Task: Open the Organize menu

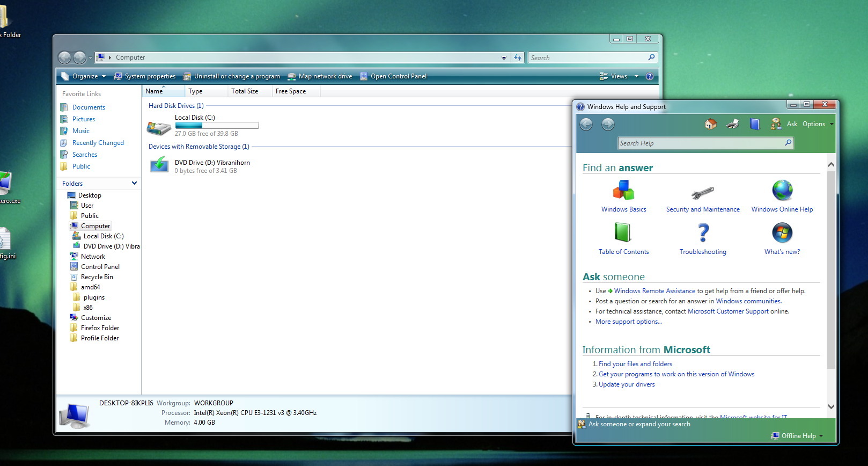Action: (x=84, y=76)
